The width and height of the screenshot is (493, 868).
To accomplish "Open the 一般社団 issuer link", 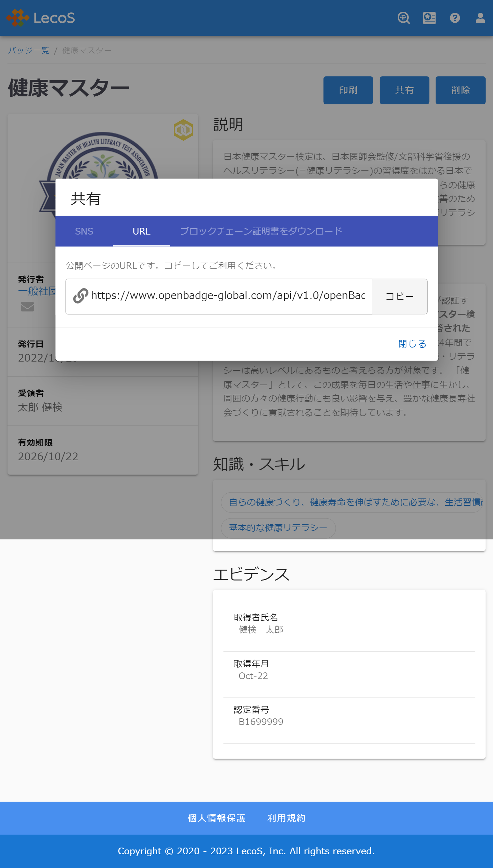I will tap(37, 291).
